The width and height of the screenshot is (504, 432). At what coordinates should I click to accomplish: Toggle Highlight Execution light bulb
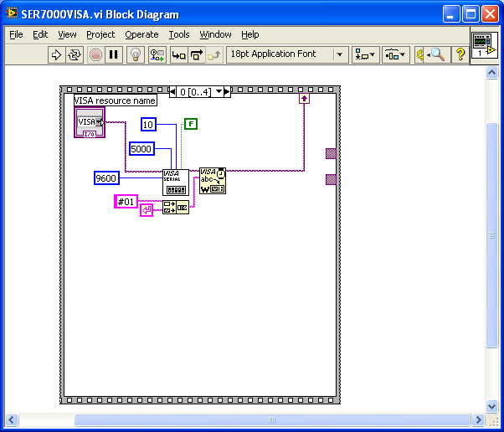[136, 55]
